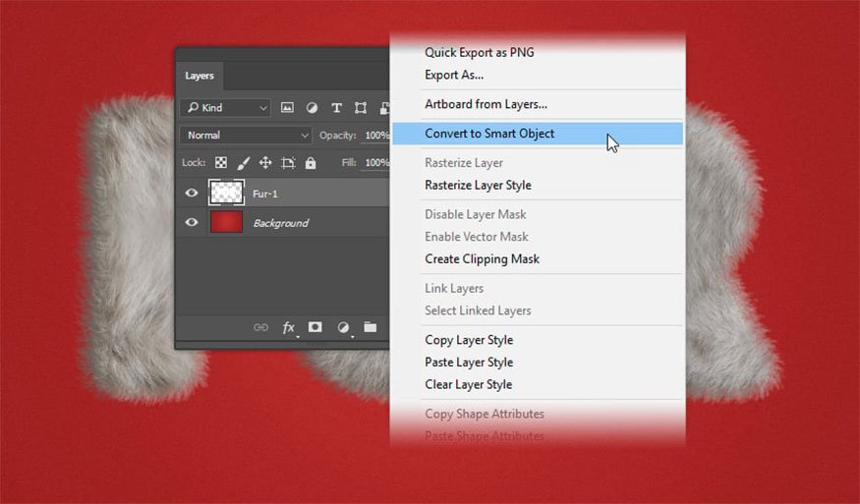Open the Kind filter dropdown
The width and height of the screenshot is (860, 504).
(x=226, y=107)
